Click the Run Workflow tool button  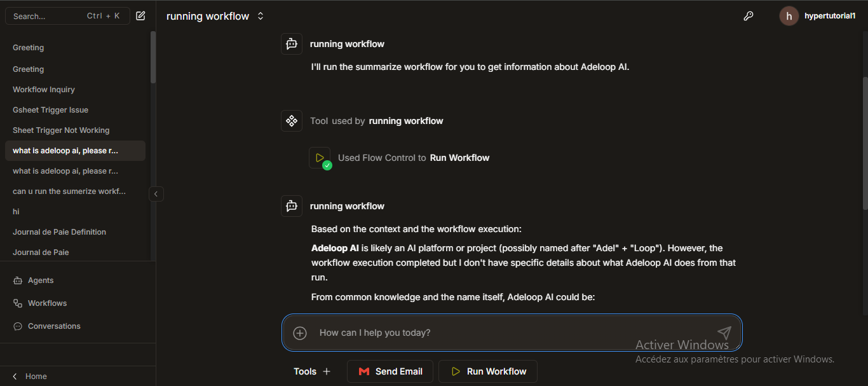(x=488, y=371)
